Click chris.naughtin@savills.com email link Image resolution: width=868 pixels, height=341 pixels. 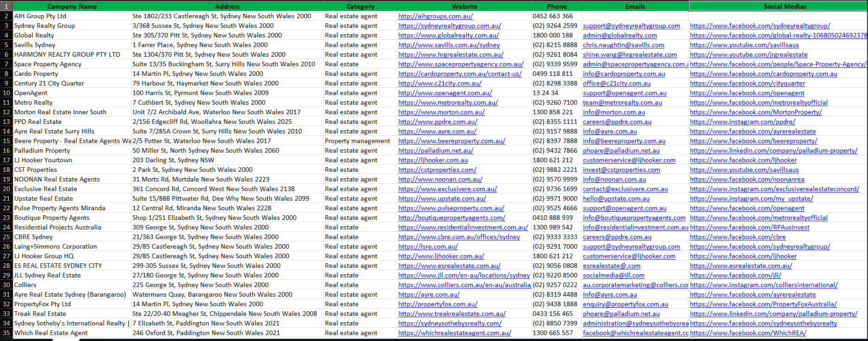coord(624,45)
